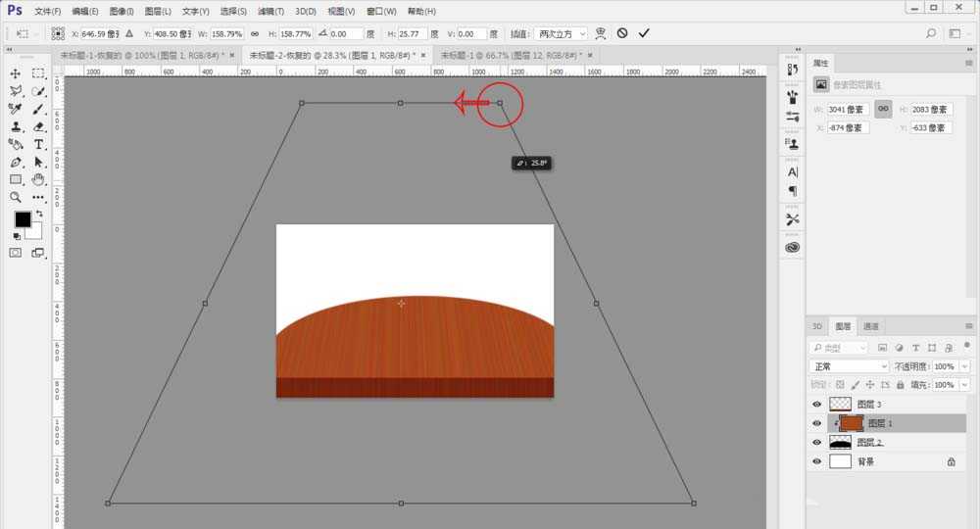Screen dimensions: 980x529
Task: Select the Horizontal Type tool
Action: [39, 144]
